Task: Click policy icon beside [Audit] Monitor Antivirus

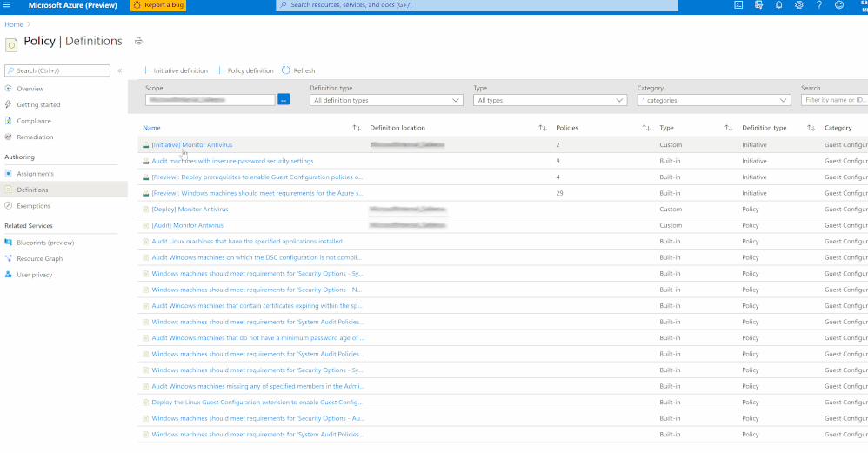Action: [x=145, y=225]
